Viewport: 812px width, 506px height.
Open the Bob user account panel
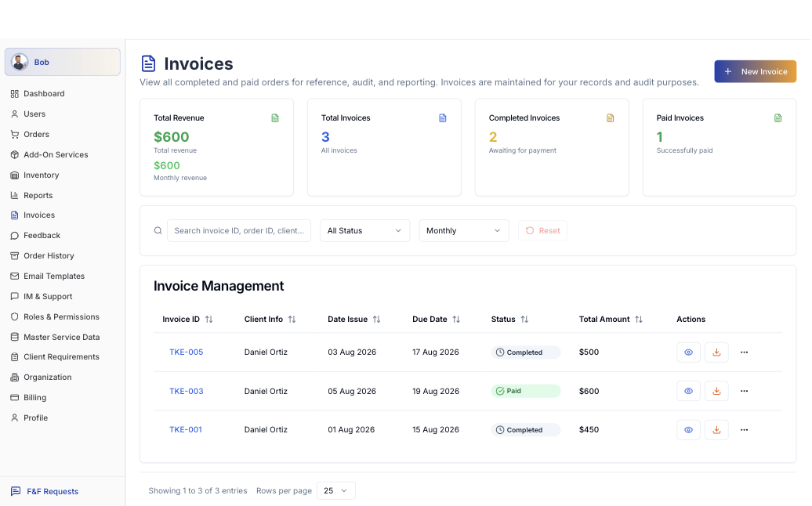pos(63,62)
